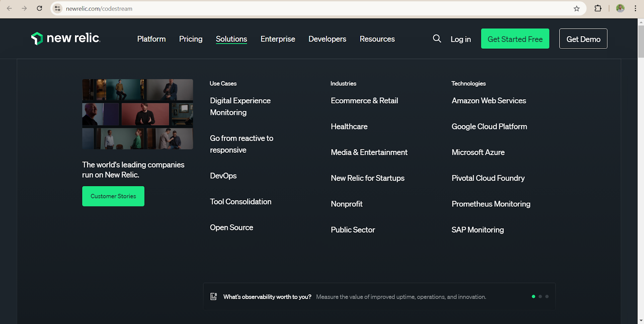Open the Resources menu

377,39
